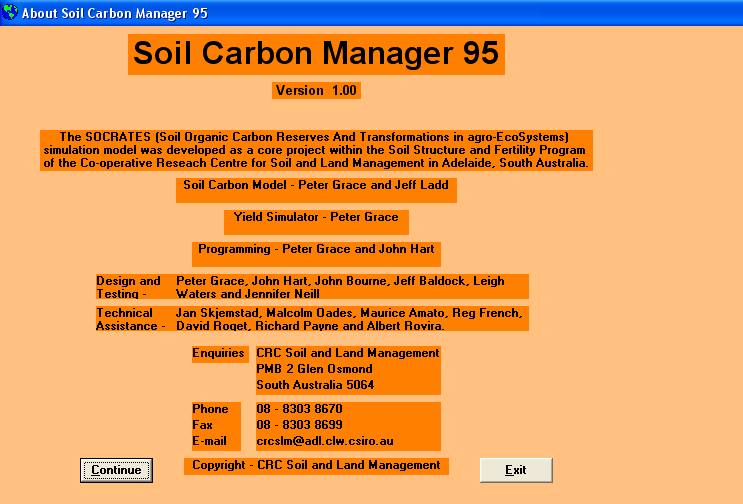Click the Copyright notice line
743x504 pixels.
click(316, 466)
